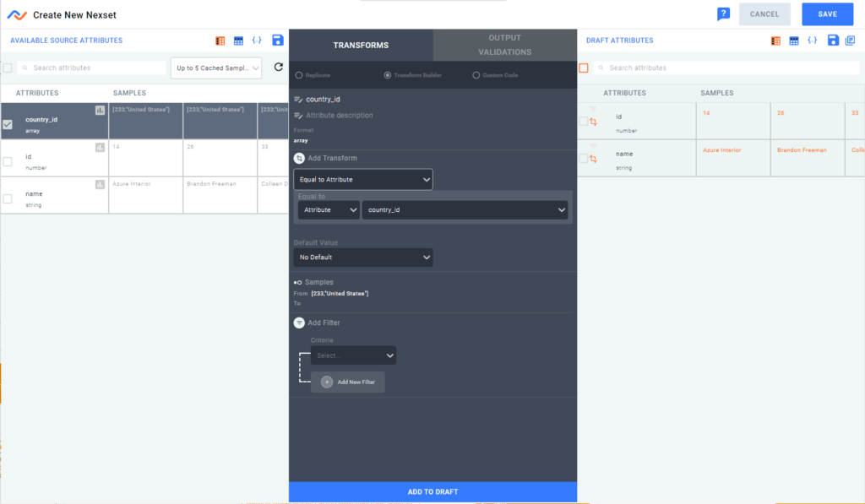
Task: Refresh the cached samples
Action: click(279, 67)
